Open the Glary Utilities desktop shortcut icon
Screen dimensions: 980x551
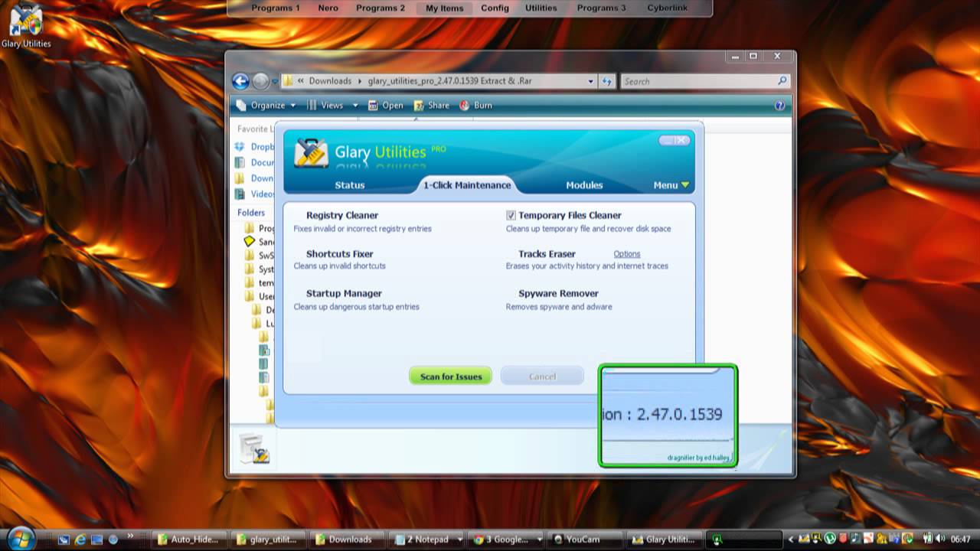[26, 21]
